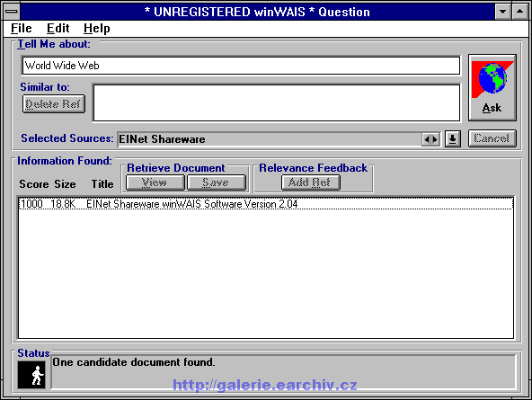Click the Add Ref button
This screenshot has width=532, height=400.
click(x=310, y=182)
